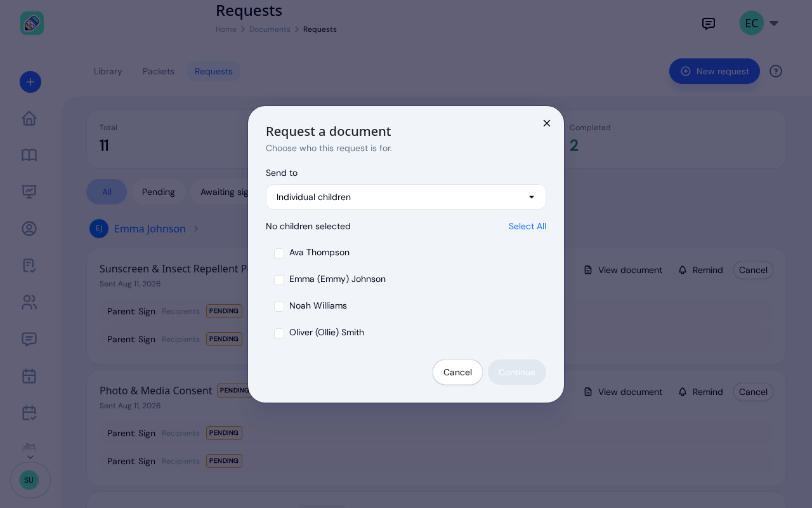Open messages icon in top header
The width and height of the screenshot is (812, 508).
coord(709,23)
